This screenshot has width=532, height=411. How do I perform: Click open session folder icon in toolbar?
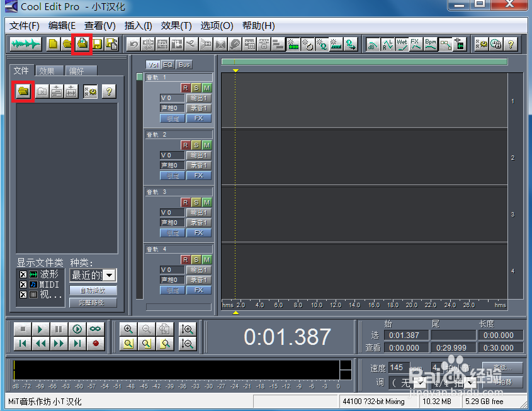pos(67,44)
